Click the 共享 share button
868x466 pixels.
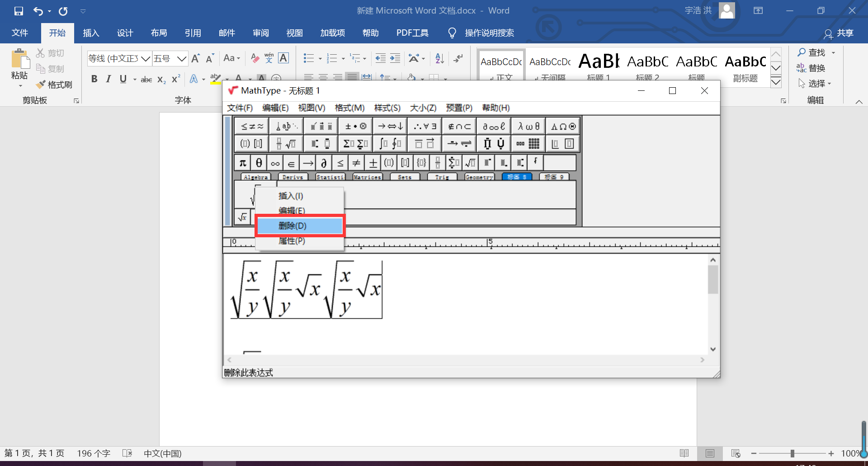click(x=839, y=33)
